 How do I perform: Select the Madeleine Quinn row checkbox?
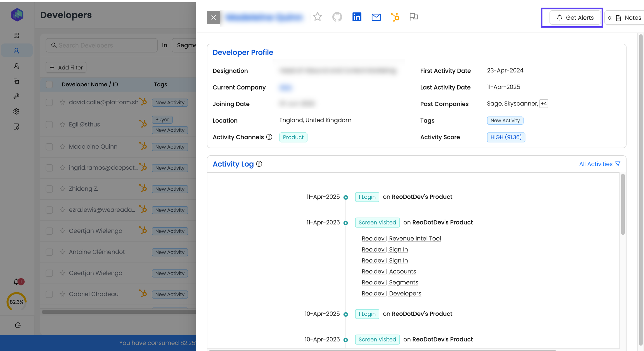tap(49, 147)
